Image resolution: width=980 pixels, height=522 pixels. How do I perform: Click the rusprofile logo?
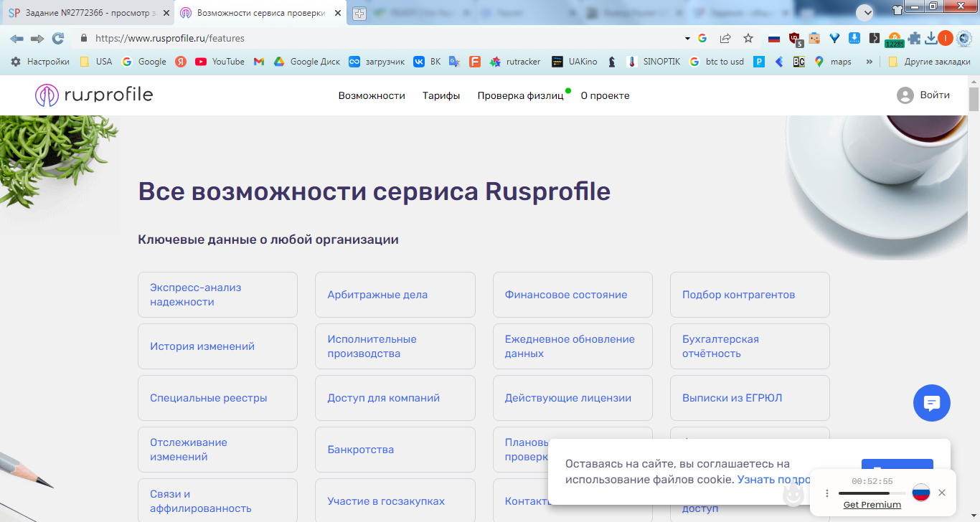pyautogui.click(x=94, y=95)
